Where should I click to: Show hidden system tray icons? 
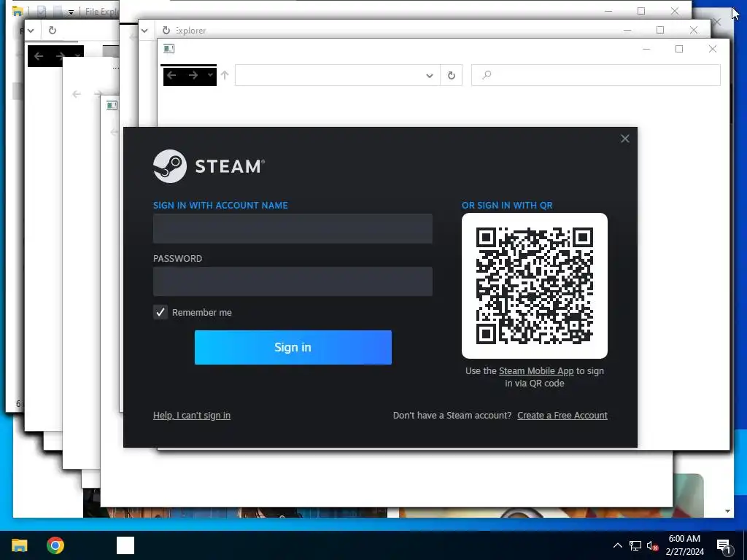(617, 545)
